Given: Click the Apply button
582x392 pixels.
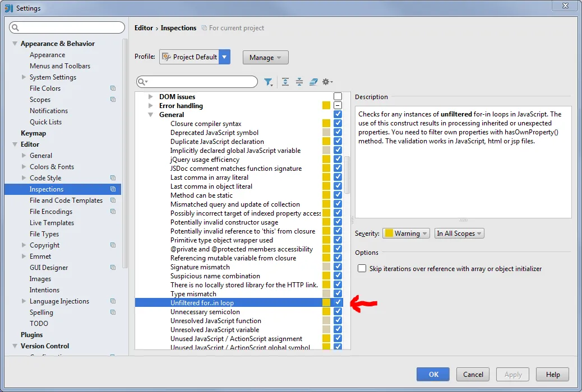Looking at the screenshot, I should click(513, 375).
